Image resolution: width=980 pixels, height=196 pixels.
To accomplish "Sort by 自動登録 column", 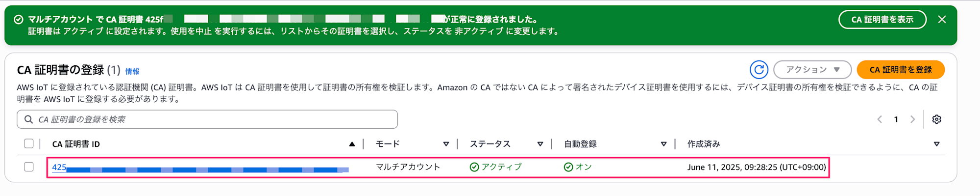I will (663, 144).
